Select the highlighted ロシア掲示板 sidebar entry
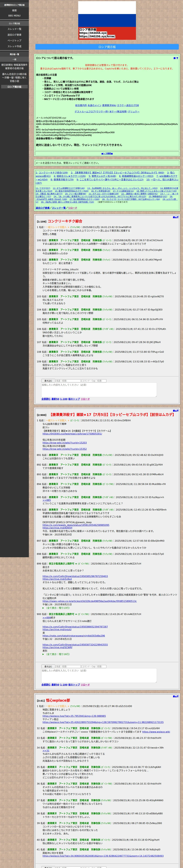 pyautogui.click(x=14, y=87)
